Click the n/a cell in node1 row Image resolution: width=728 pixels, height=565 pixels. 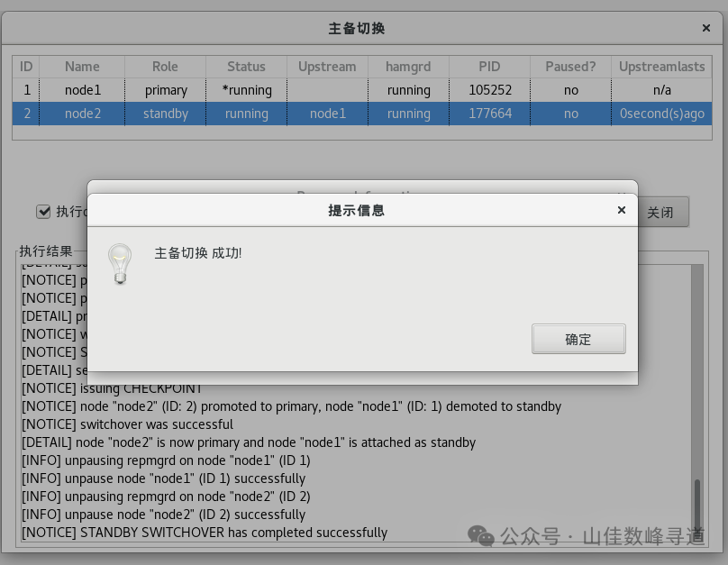click(x=661, y=89)
